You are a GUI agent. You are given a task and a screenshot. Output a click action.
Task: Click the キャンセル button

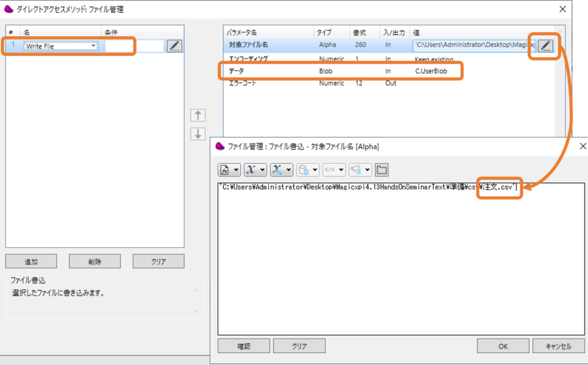[x=558, y=346]
